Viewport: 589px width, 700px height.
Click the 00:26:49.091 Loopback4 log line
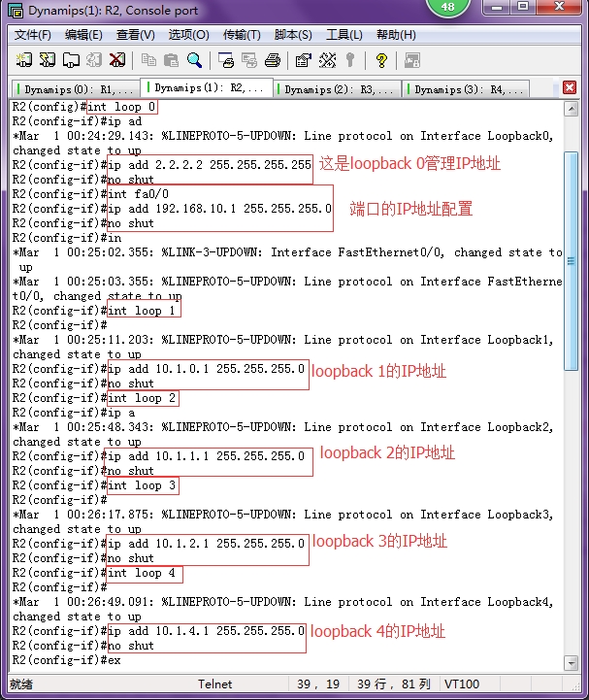pyautogui.click(x=283, y=602)
